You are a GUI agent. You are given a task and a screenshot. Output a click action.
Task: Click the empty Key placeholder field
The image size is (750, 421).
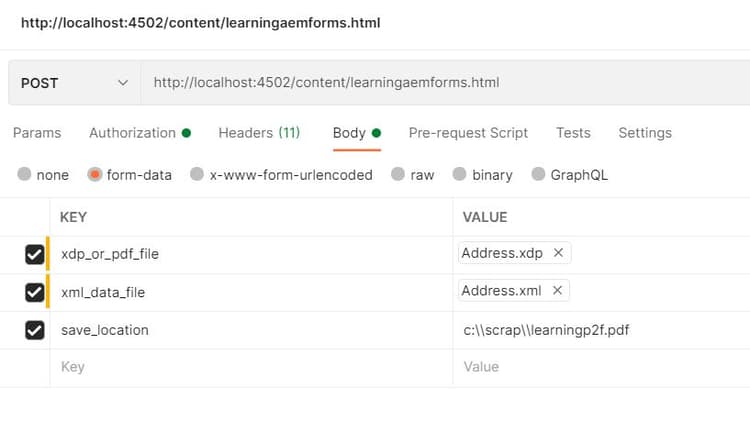pos(250,367)
